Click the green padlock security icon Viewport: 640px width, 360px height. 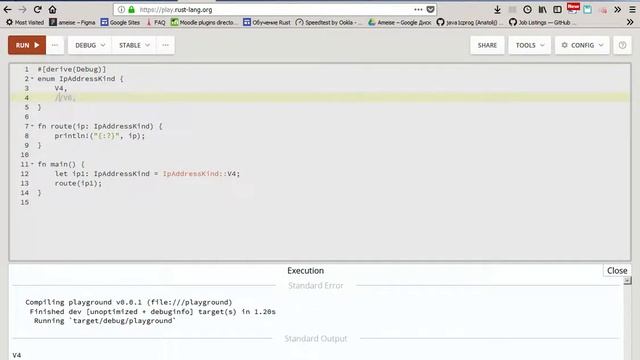coord(131,9)
